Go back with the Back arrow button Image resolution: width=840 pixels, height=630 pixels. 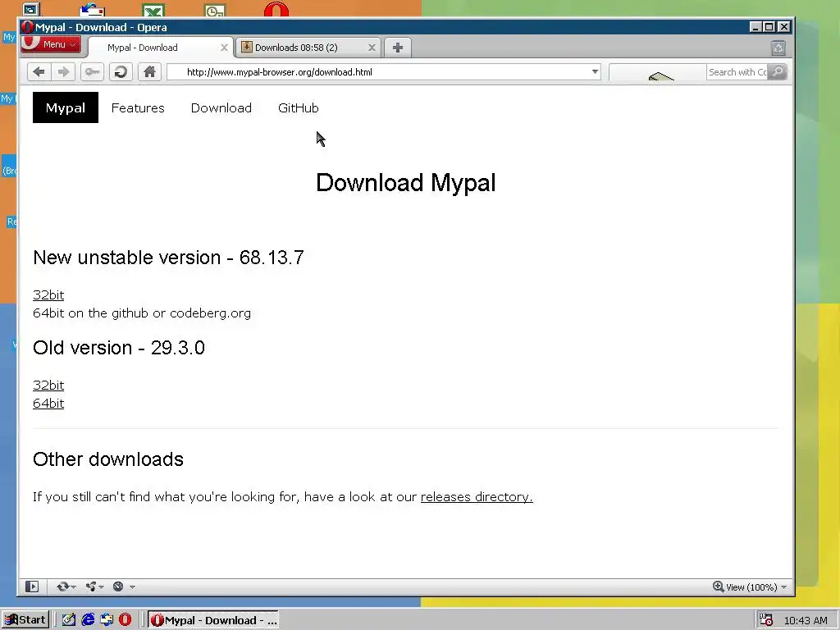point(39,72)
